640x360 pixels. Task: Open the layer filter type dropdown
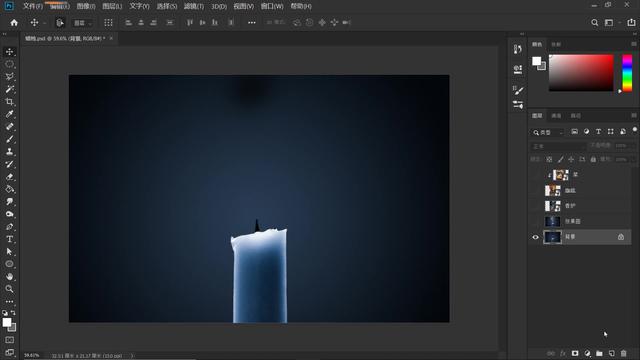click(548, 132)
